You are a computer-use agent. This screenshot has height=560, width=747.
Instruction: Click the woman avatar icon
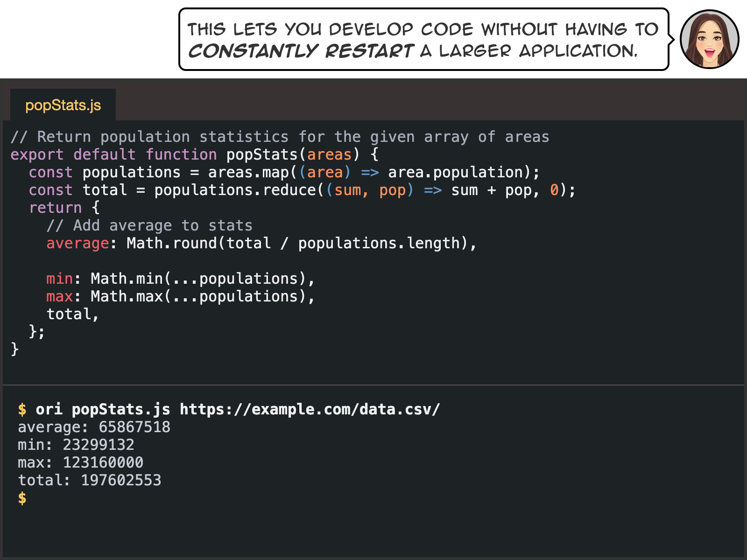pyautogui.click(x=709, y=40)
